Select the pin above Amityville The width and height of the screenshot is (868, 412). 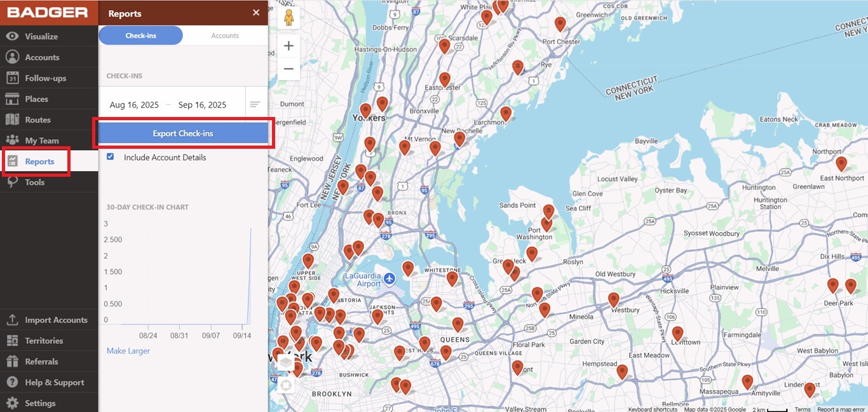pyautogui.click(x=747, y=381)
